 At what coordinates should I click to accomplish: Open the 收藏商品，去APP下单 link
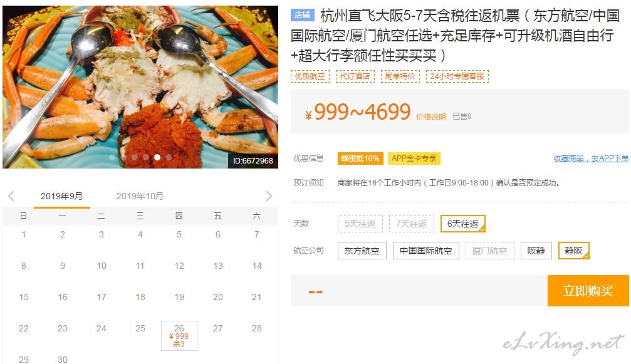point(591,159)
